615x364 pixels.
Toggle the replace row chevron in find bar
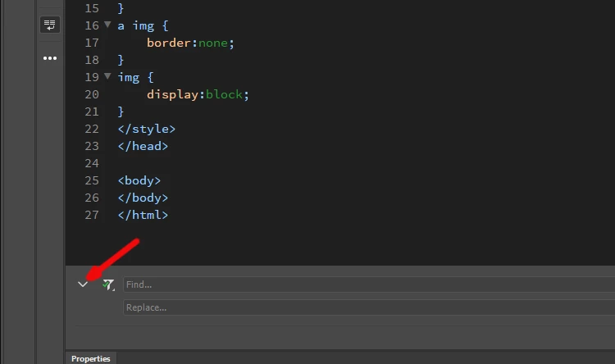83,284
